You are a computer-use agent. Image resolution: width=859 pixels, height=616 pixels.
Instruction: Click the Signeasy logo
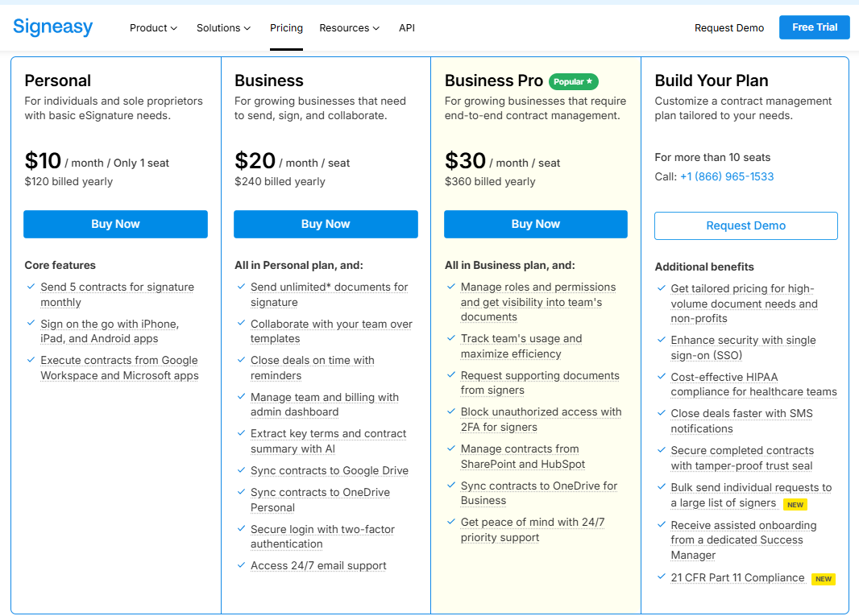(52, 27)
